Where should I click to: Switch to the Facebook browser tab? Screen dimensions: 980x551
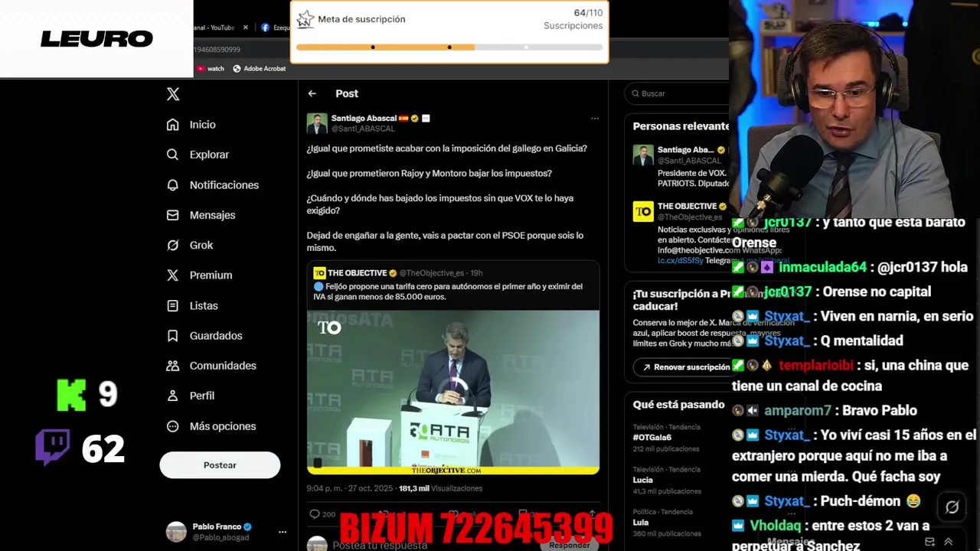point(276,28)
